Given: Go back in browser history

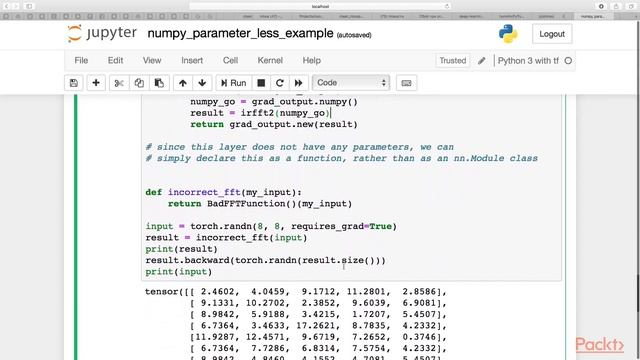Looking at the screenshot, I should pos(6,6).
